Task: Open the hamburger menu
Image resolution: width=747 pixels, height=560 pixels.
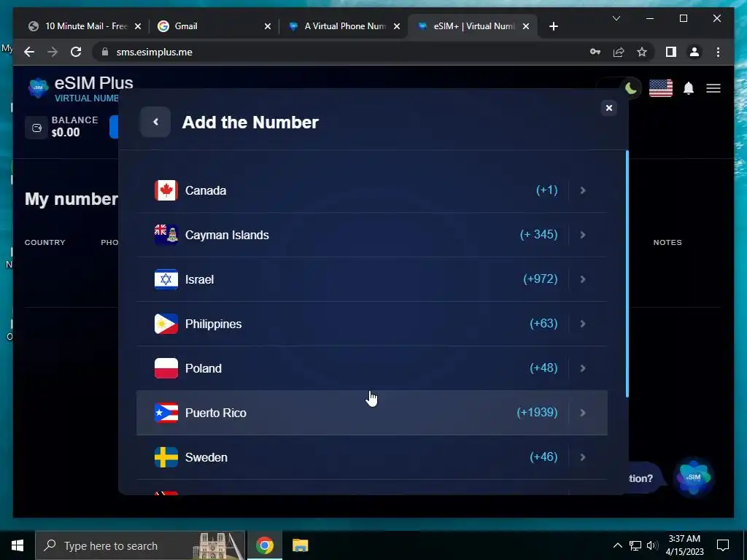Action: coord(713,88)
